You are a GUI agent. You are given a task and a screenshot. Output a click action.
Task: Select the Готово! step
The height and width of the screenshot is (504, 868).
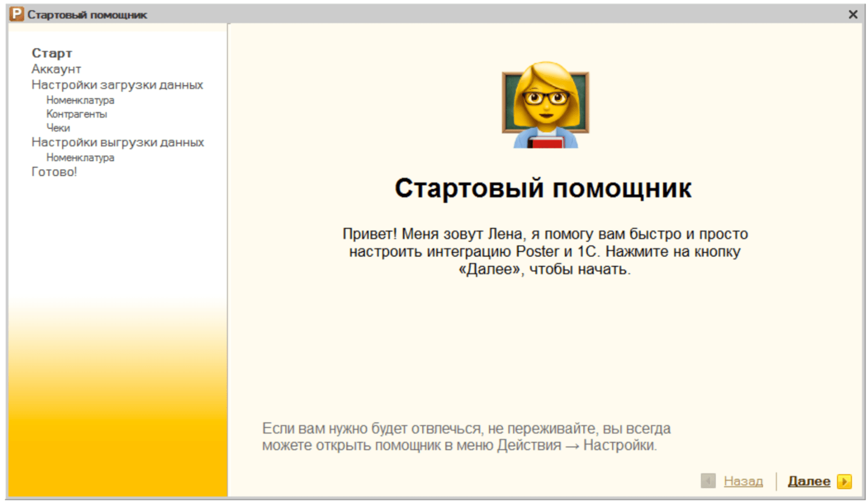point(54,172)
